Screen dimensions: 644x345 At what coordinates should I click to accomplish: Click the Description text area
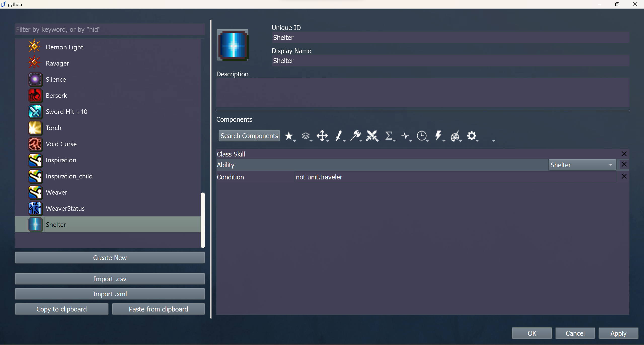tap(423, 92)
